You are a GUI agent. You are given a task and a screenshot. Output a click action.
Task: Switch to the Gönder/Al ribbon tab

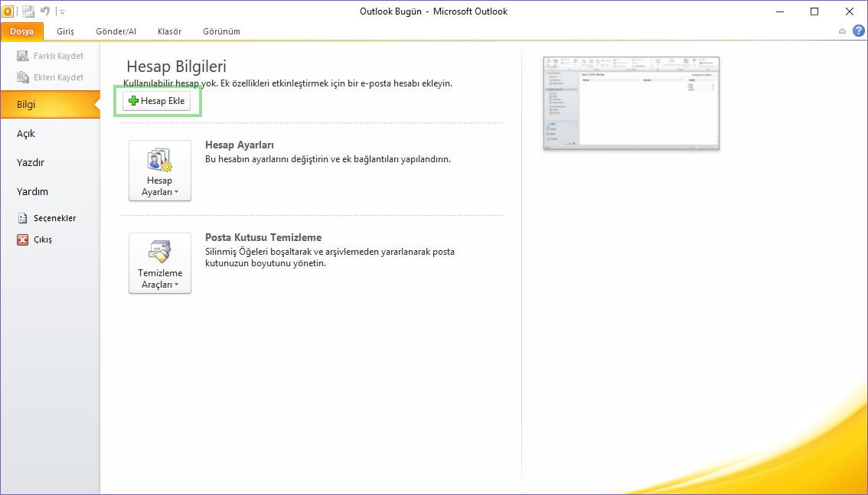point(116,31)
